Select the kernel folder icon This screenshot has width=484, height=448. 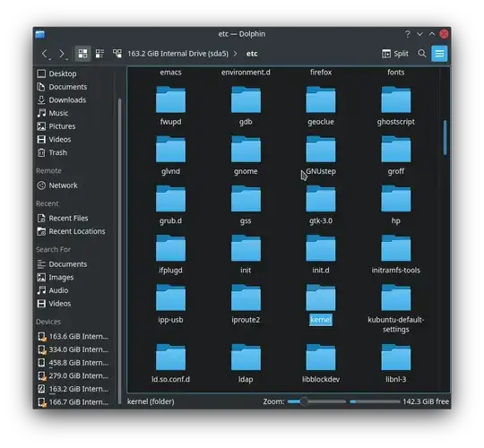321,297
